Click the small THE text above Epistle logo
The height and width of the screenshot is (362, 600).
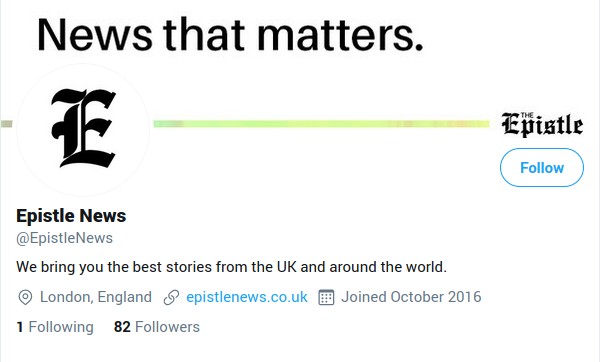[x=527, y=115]
